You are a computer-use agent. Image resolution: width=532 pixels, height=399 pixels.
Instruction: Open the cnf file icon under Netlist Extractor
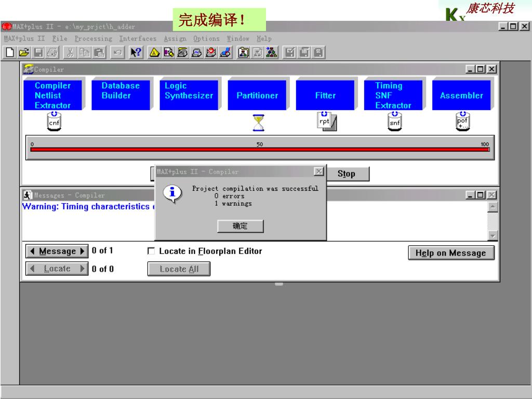[54, 122]
